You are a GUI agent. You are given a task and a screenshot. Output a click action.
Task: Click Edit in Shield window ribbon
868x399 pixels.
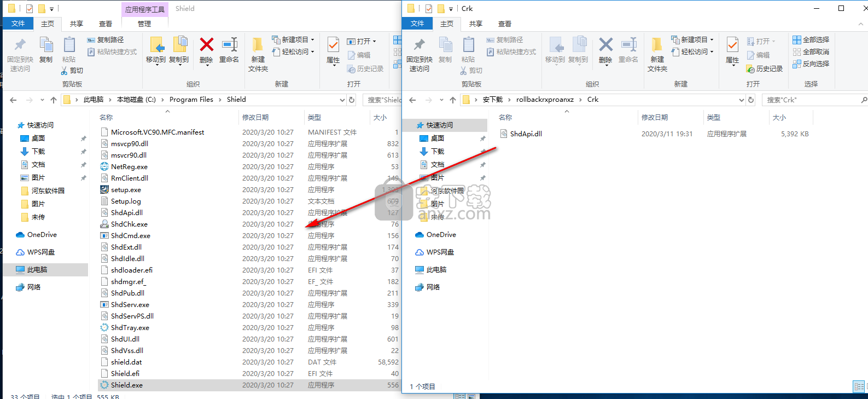click(359, 55)
